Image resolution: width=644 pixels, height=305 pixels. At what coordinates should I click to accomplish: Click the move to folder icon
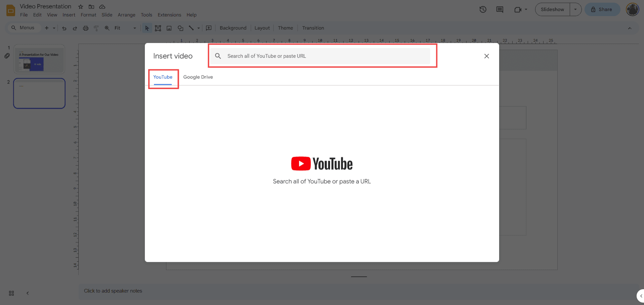91,7
